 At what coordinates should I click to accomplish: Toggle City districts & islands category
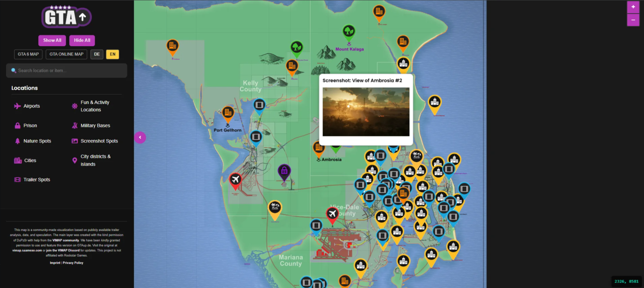pyautogui.click(x=91, y=160)
